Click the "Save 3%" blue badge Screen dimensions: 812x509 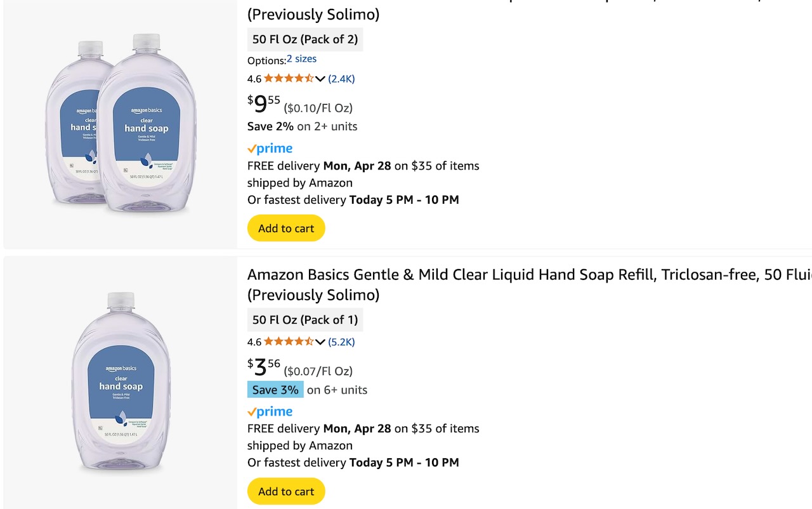point(275,390)
